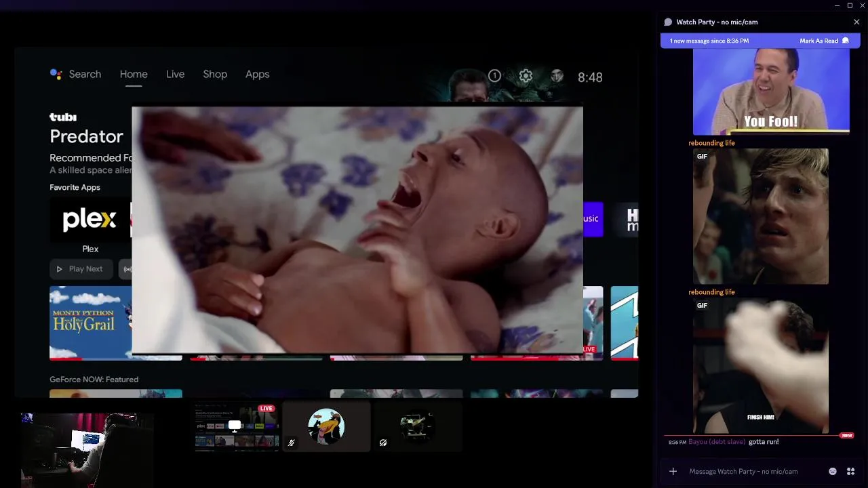Click the Favorite Apps heading
Screen dimensions: 868x488
point(75,187)
